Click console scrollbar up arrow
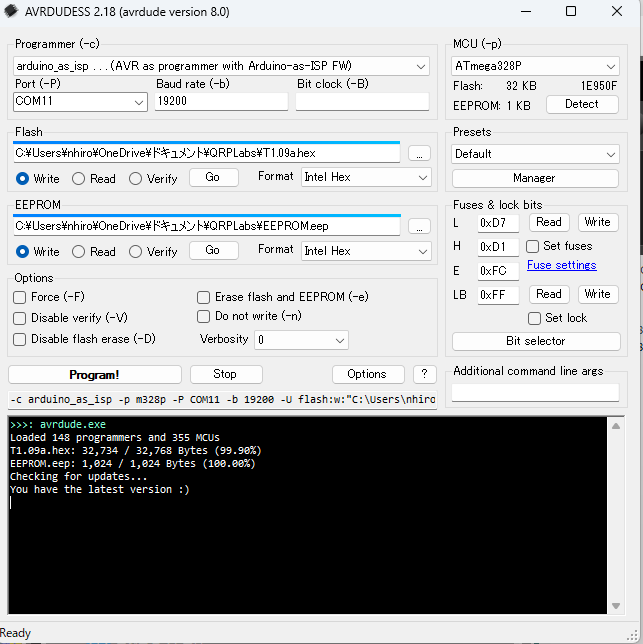 point(615,426)
